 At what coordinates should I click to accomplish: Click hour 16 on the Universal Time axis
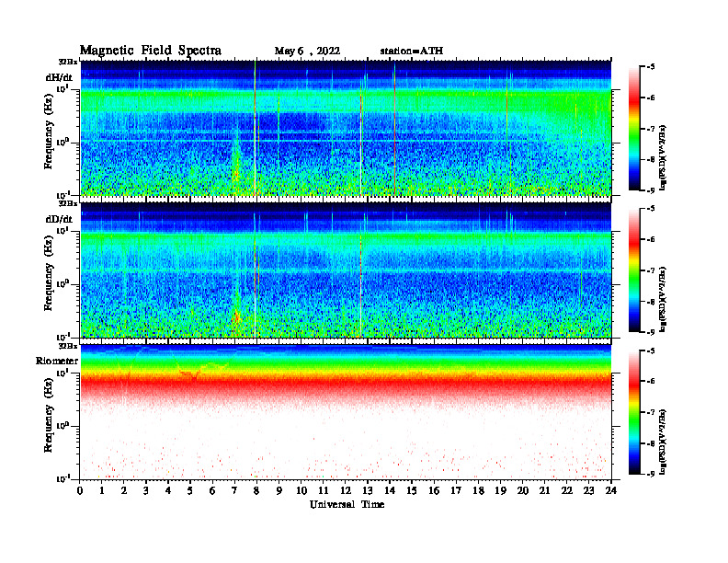(x=434, y=490)
